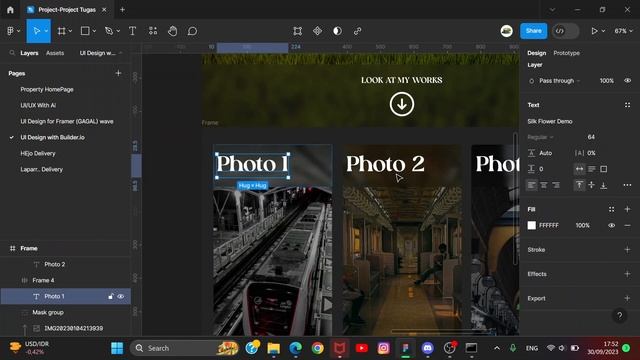
Task: Open type details three-dots menu
Action: (627, 185)
